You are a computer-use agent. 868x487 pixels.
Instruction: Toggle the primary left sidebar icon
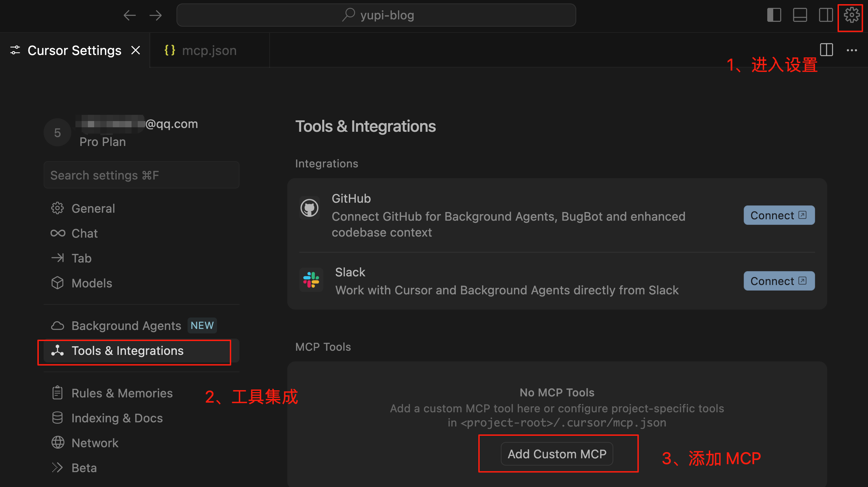[x=774, y=15]
